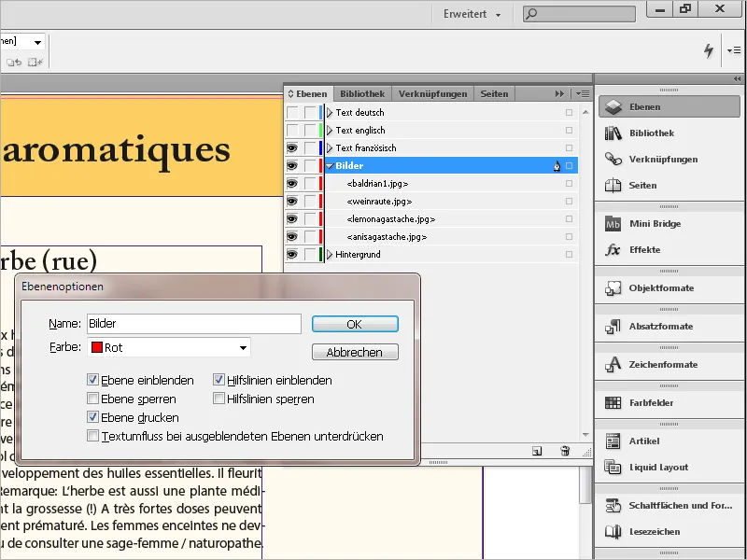
Task: Disable the Ebene drucken checkbox
Action: [92, 416]
